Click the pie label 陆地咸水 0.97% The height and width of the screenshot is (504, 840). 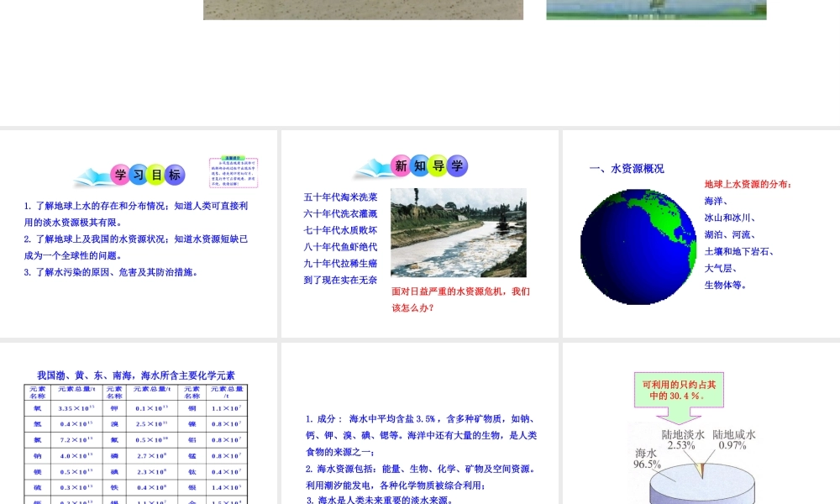[x=733, y=439]
